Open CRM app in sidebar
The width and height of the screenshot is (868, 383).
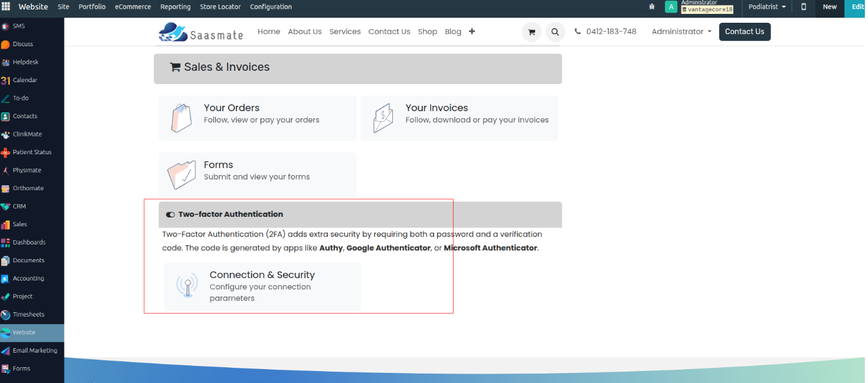19,207
